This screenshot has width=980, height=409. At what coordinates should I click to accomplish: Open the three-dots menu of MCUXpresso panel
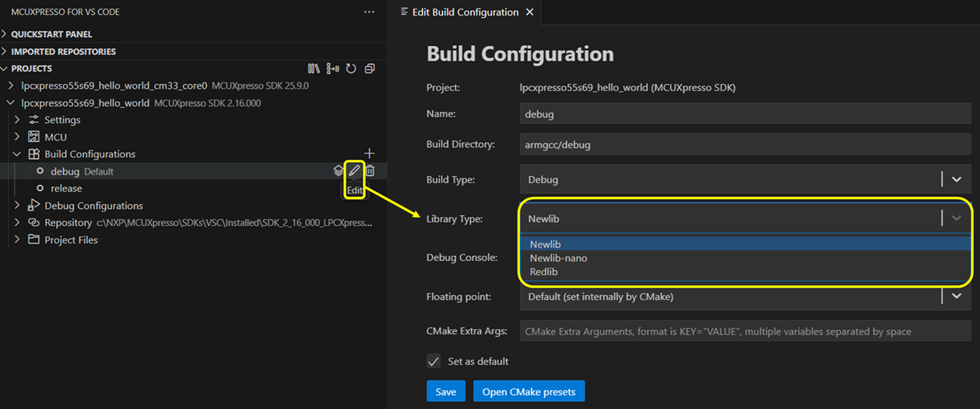click(369, 12)
